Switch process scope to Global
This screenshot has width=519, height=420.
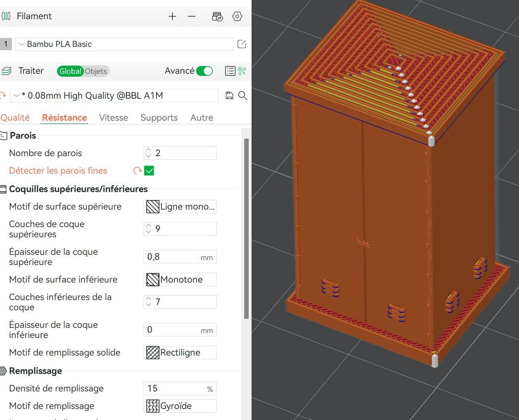70,71
